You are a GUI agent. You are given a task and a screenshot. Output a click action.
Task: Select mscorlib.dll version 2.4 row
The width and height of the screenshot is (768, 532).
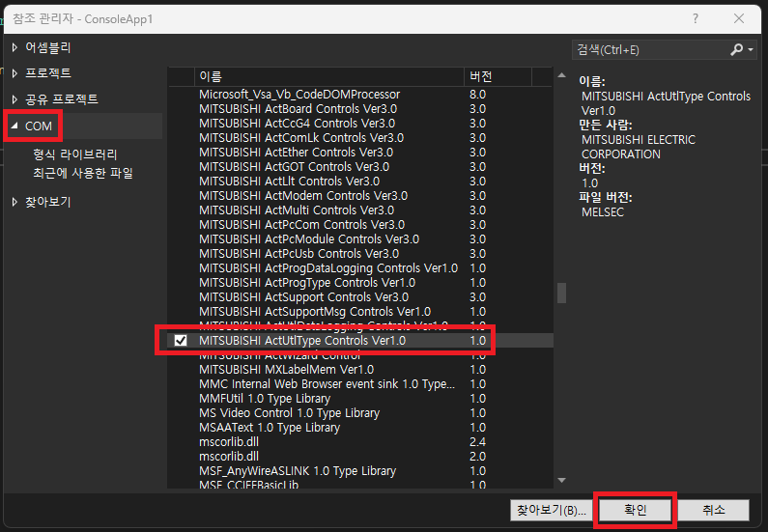click(360, 441)
